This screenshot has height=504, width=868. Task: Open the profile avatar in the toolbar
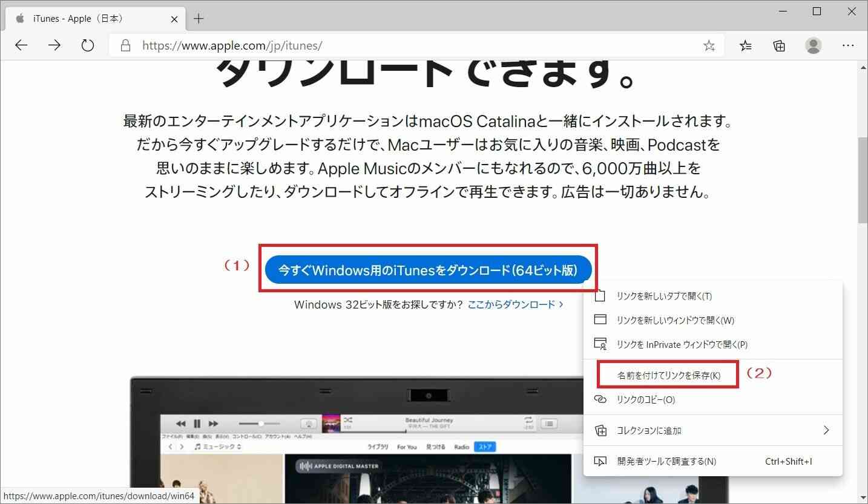pyautogui.click(x=814, y=45)
